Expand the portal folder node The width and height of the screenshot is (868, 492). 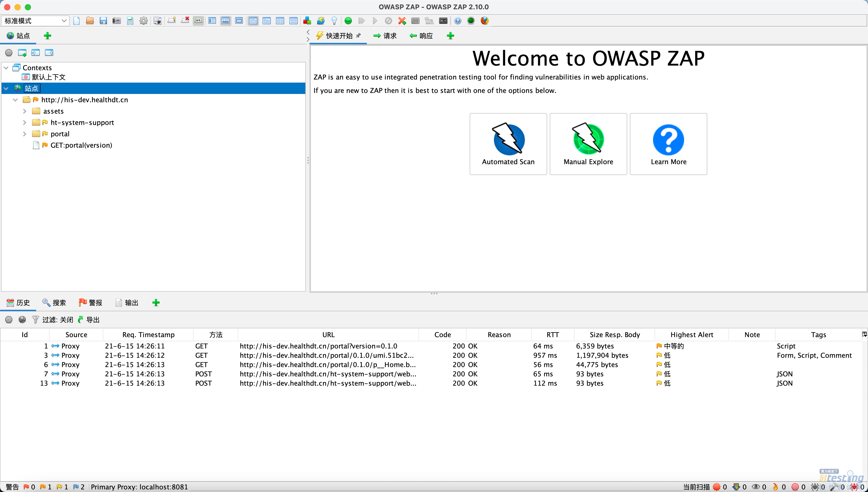[x=24, y=133]
